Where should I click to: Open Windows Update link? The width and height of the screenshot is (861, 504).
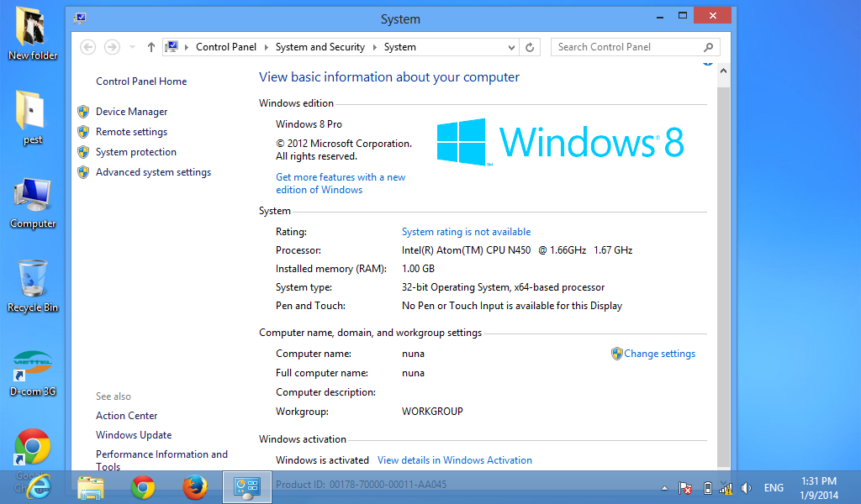pyautogui.click(x=134, y=435)
